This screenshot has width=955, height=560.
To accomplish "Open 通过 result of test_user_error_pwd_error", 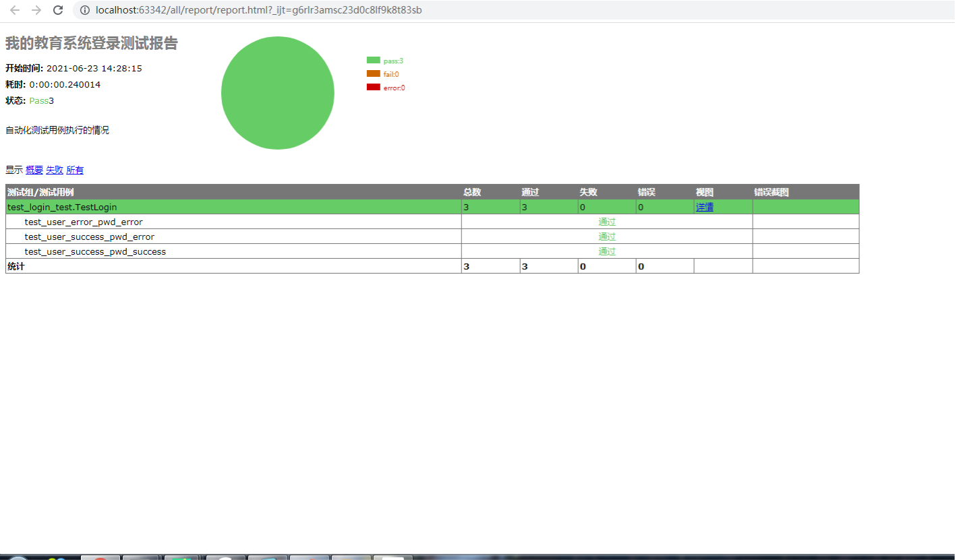I will (x=607, y=222).
